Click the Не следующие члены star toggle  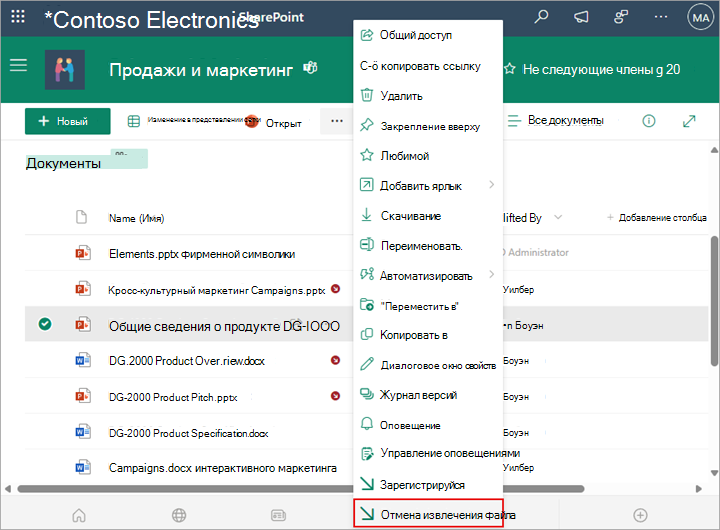click(x=509, y=69)
